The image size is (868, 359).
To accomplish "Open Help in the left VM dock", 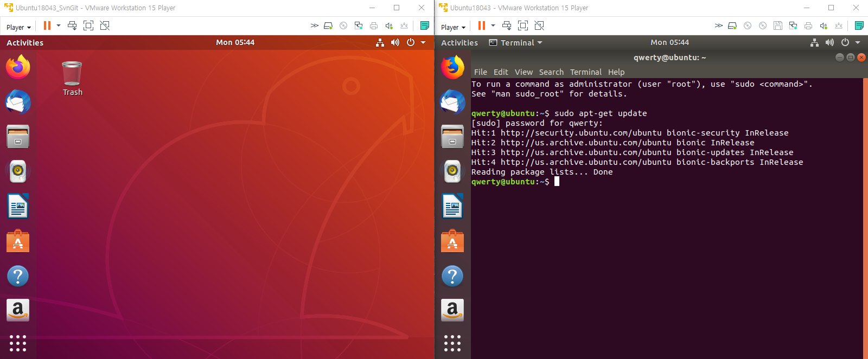I will pos(18,276).
